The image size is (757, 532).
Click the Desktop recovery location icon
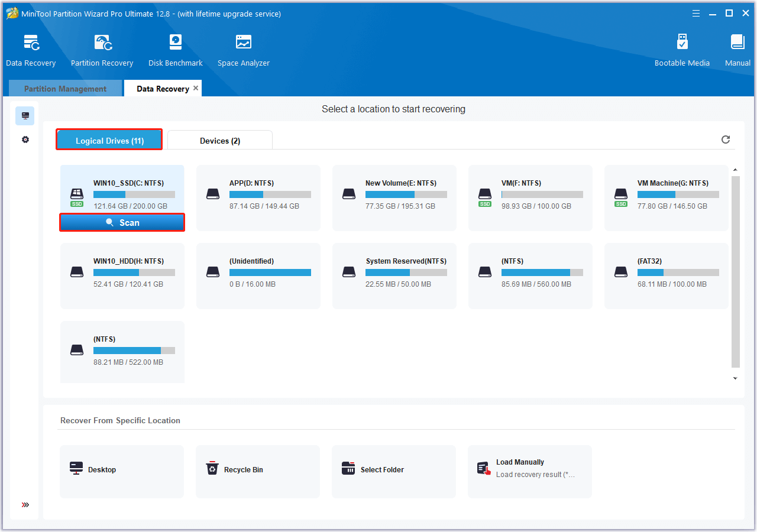click(x=76, y=469)
